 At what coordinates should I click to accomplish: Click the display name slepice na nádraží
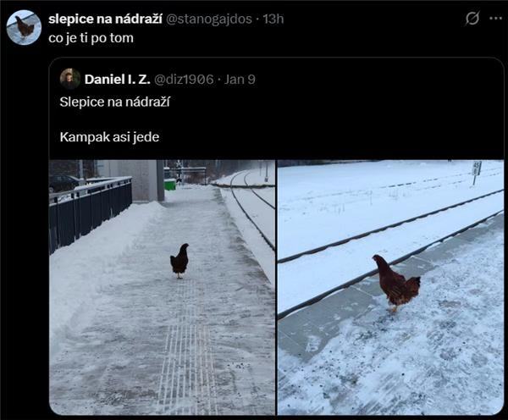105,19
